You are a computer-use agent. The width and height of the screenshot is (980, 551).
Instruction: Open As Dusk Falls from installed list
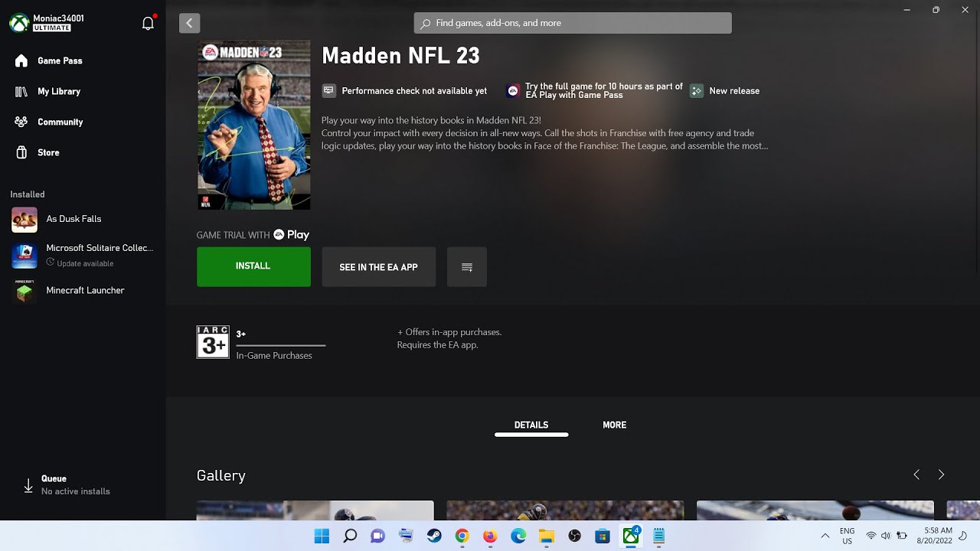click(x=83, y=220)
